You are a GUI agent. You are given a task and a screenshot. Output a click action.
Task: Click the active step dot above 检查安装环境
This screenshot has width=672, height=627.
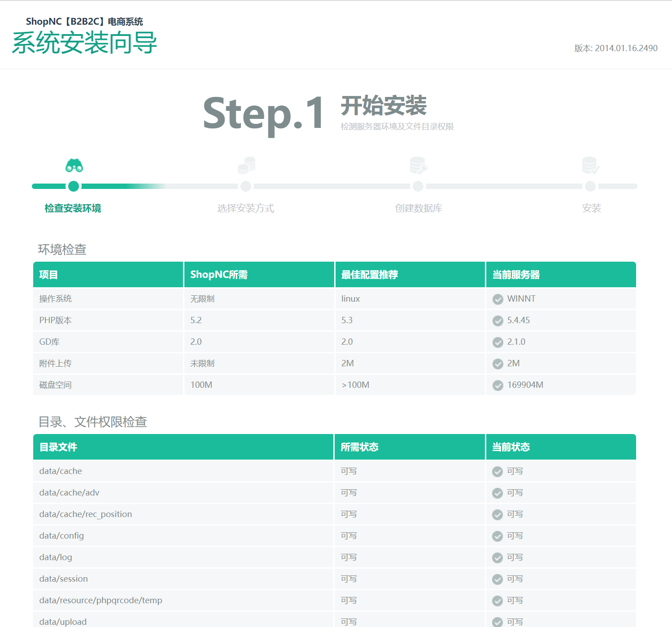click(74, 186)
